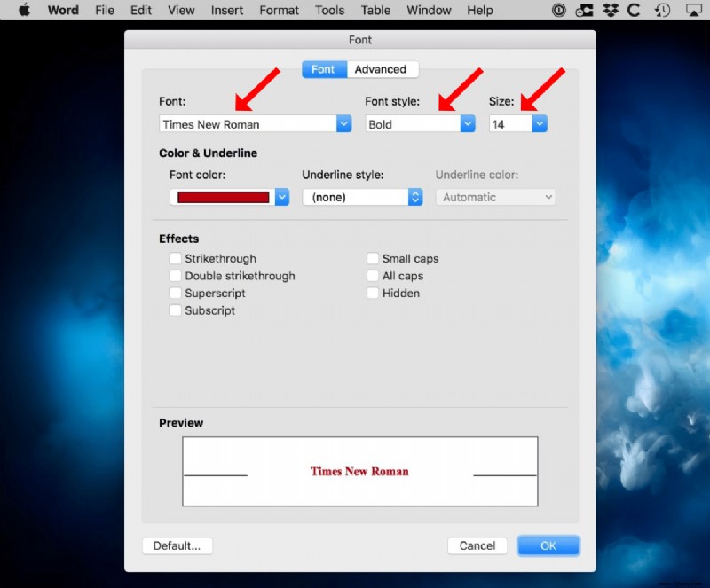Enable the Small caps checkbox
Viewport: 710px width, 588px height.
point(373,258)
